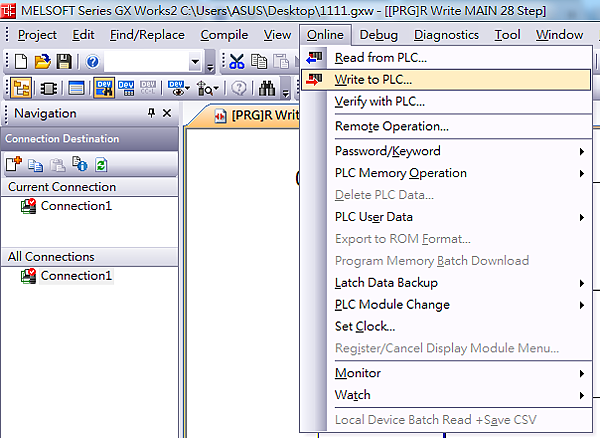Image resolution: width=600 pixels, height=438 pixels.
Task: Open the Project menu
Action: coord(37,35)
